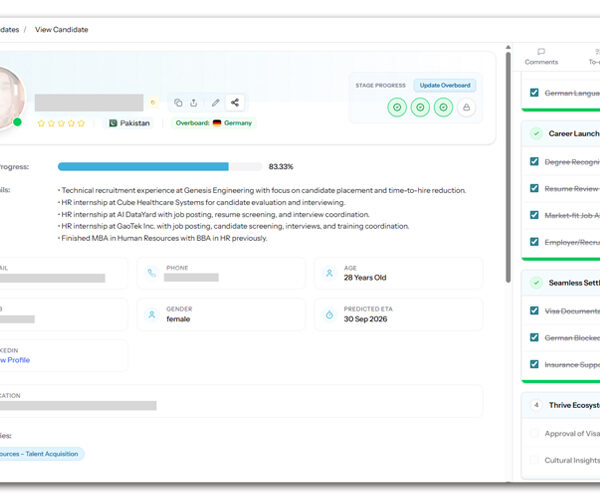Click the locked fourth stage icon

[x=466, y=107]
